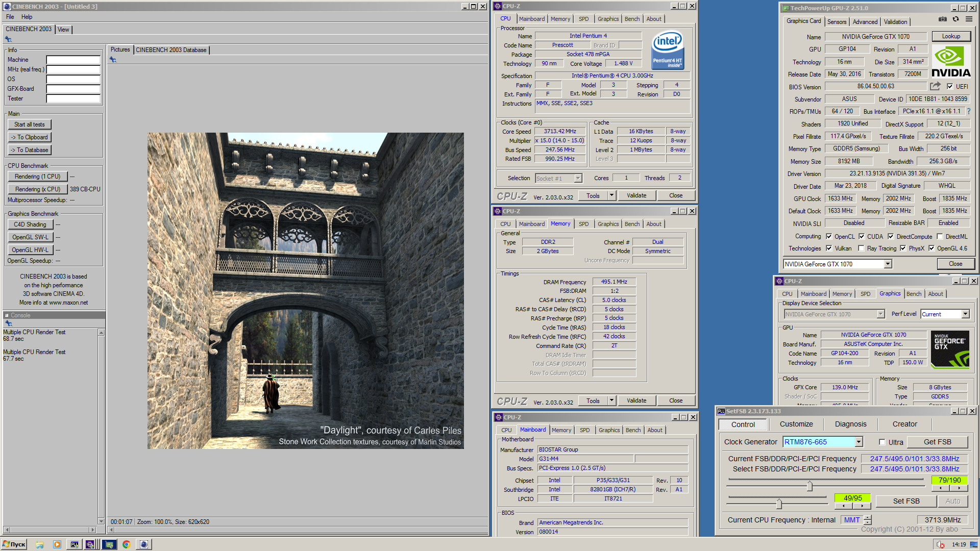Toggle the Vulkan checkbox
Viewport: 980px width, 551px height.
(829, 248)
